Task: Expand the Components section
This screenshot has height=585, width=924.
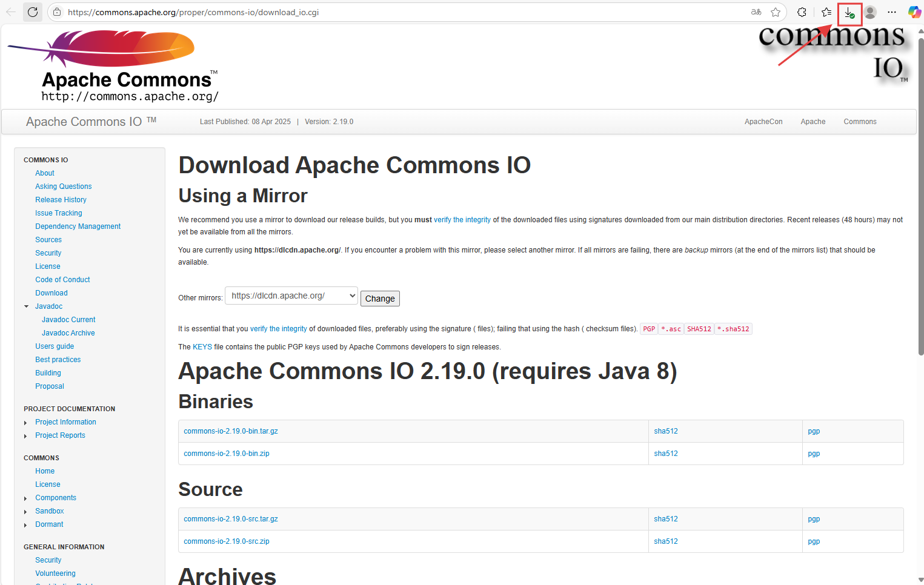Action: click(x=25, y=497)
